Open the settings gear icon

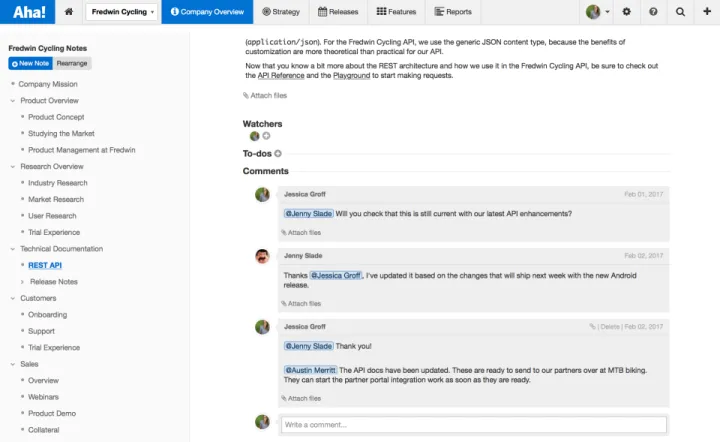coord(626,12)
